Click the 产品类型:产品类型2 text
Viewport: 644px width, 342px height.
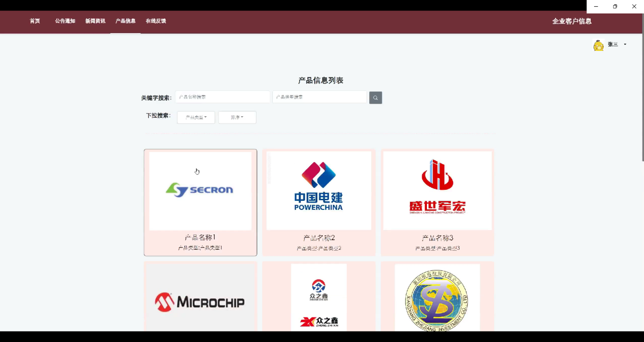319,248
